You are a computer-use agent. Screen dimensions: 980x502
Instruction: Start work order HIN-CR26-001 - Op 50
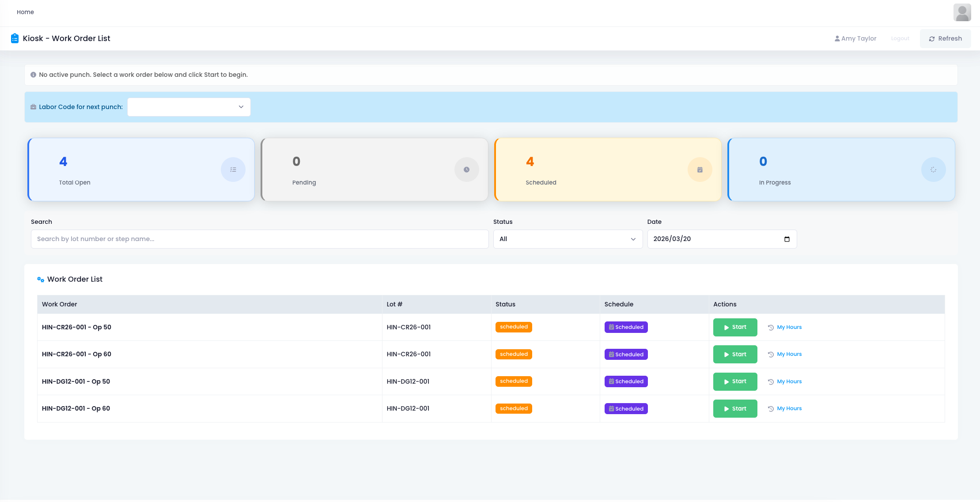pos(735,327)
